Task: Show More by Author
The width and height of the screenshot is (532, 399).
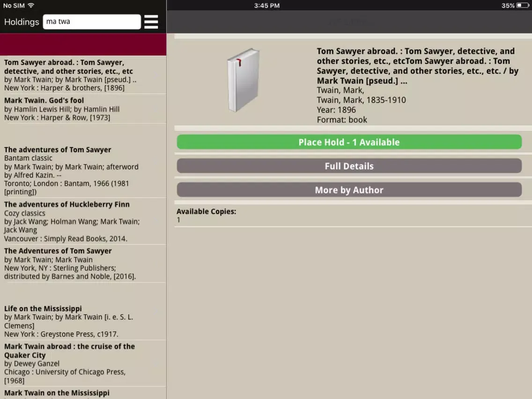Action: [349, 190]
